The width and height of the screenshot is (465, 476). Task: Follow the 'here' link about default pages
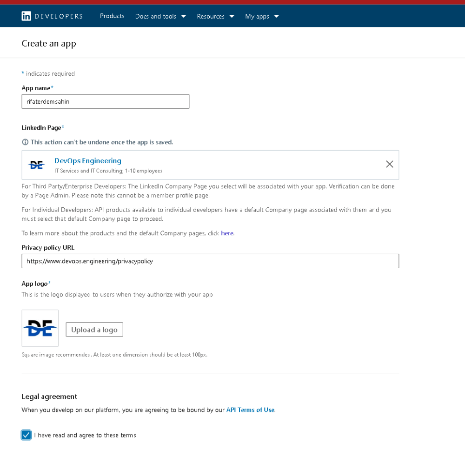(x=227, y=233)
